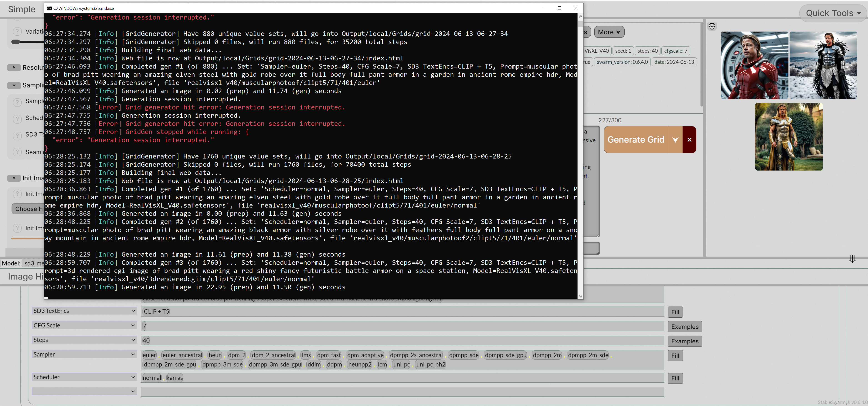
Task: Toggle the karras scheduler tag
Action: click(x=175, y=378)
